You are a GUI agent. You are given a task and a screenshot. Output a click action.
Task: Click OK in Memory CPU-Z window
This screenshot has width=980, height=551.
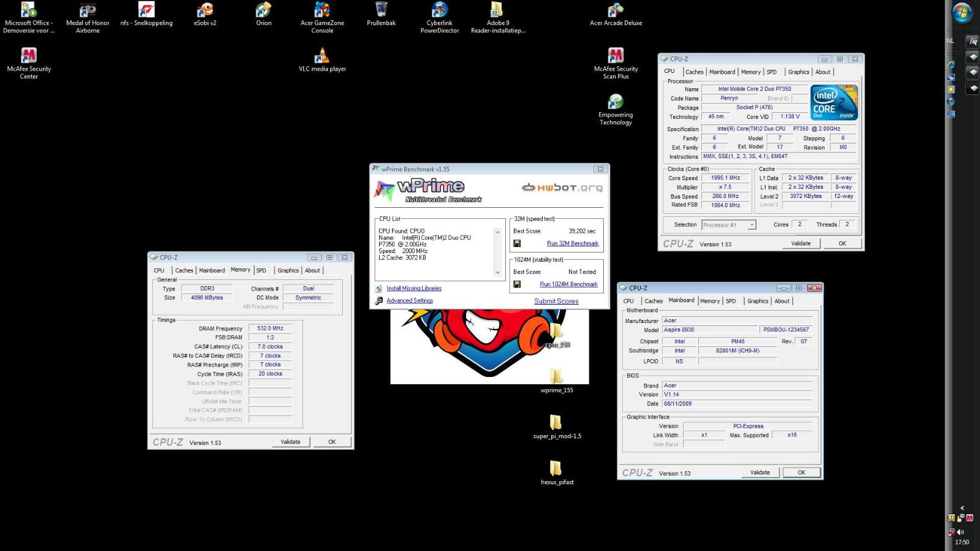(x=332, y=442)
